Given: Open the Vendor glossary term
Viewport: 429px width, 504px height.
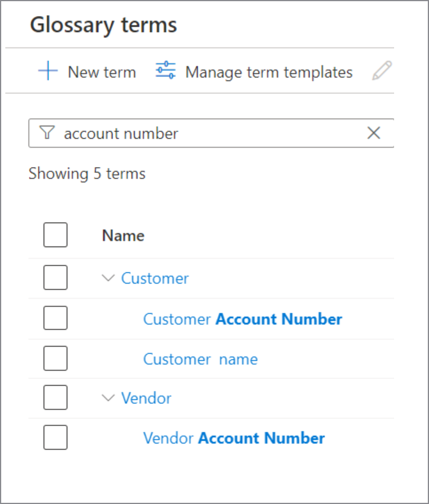Looking at the screenshot, I should [x=146, y=397].
